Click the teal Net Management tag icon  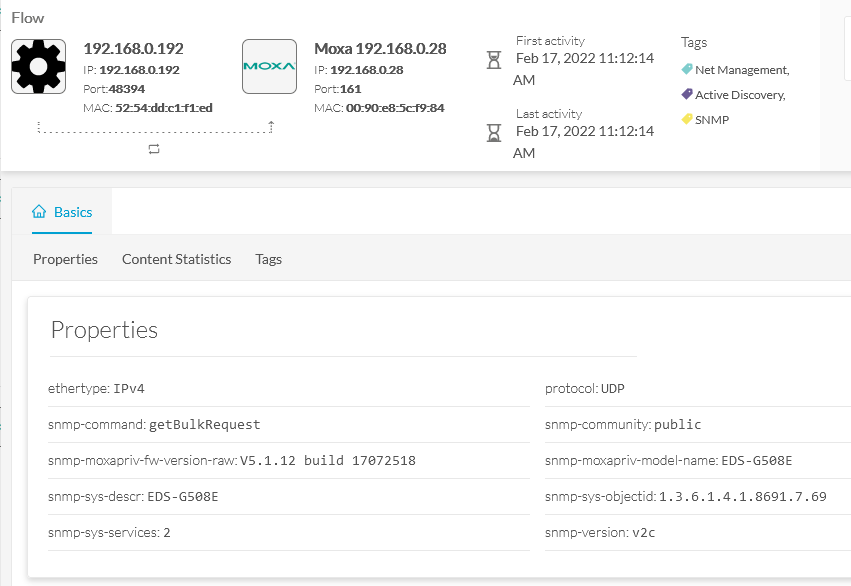tap(687, 69)
